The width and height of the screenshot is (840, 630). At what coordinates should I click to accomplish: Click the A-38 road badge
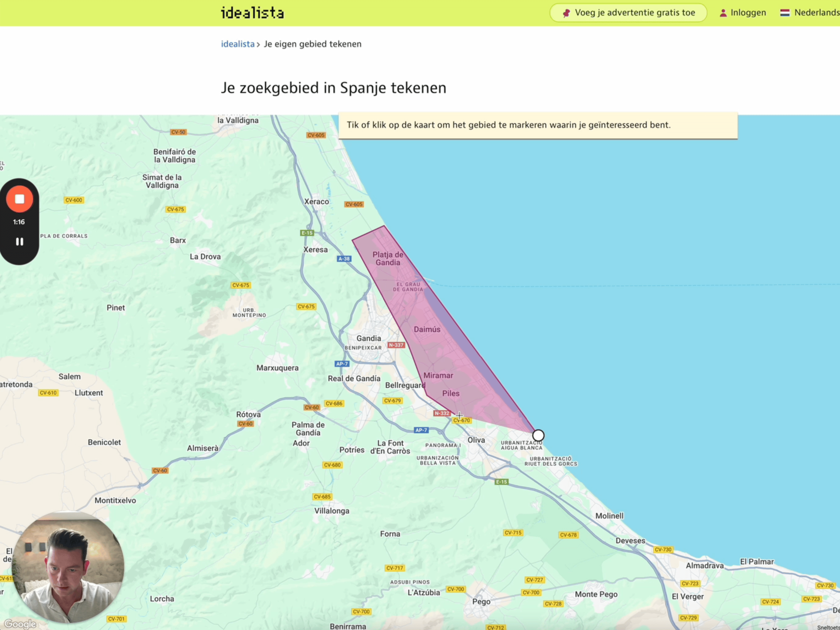coord(344,259)
